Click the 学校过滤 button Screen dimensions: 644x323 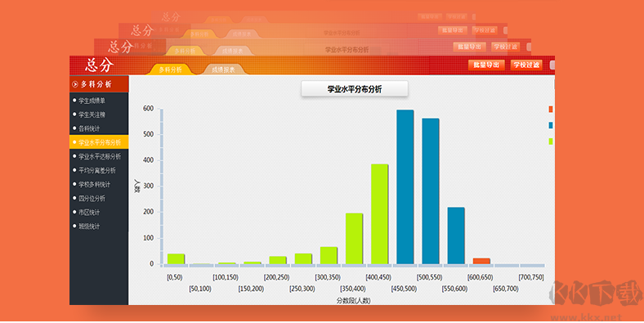click(x=526, y=65)
